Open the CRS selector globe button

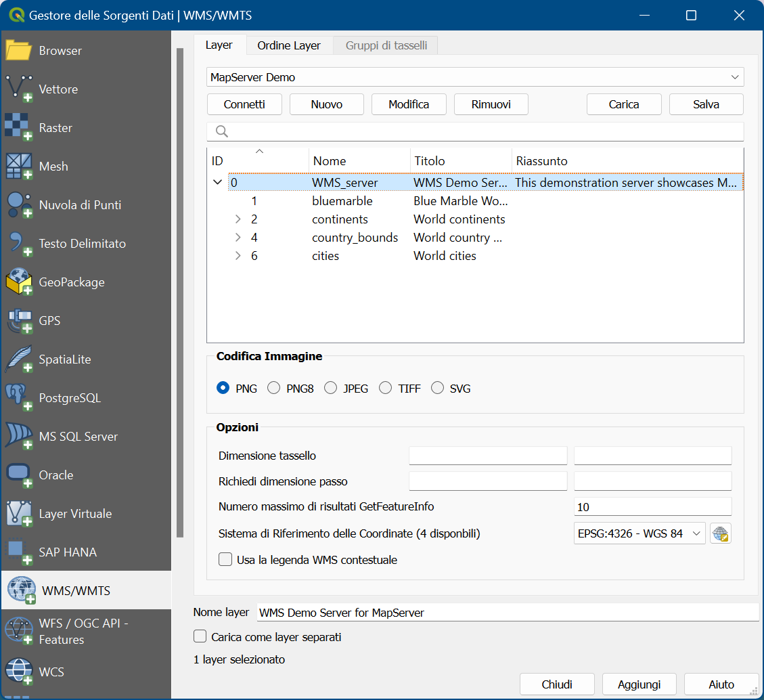[x=720, y=533]
